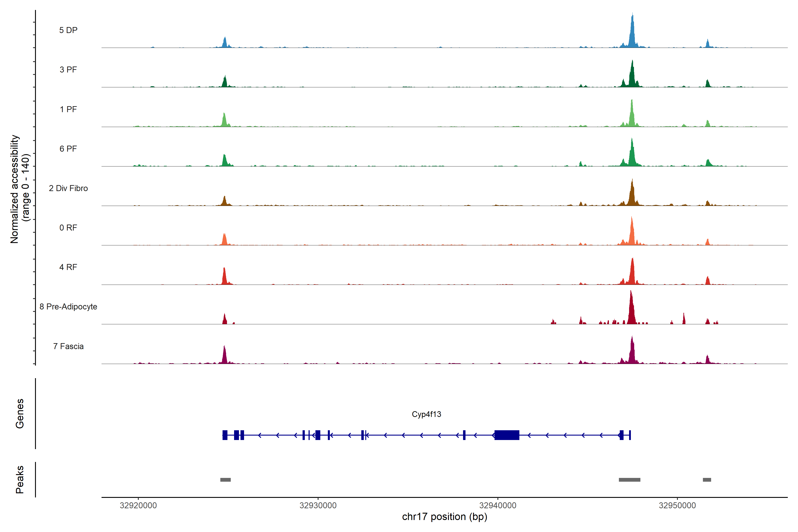Click the 3 PF track label

pos(68,70)
